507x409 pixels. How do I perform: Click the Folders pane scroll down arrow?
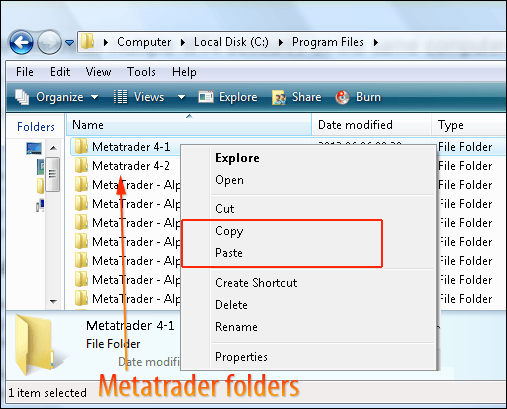(53, 301)
